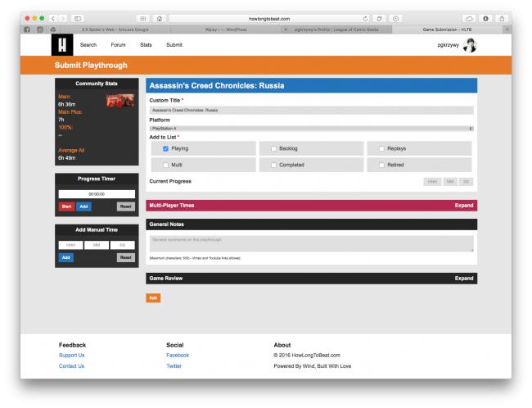Open the pgkrzywy profile avatar

pyautogui.click(x=470, y=45)
